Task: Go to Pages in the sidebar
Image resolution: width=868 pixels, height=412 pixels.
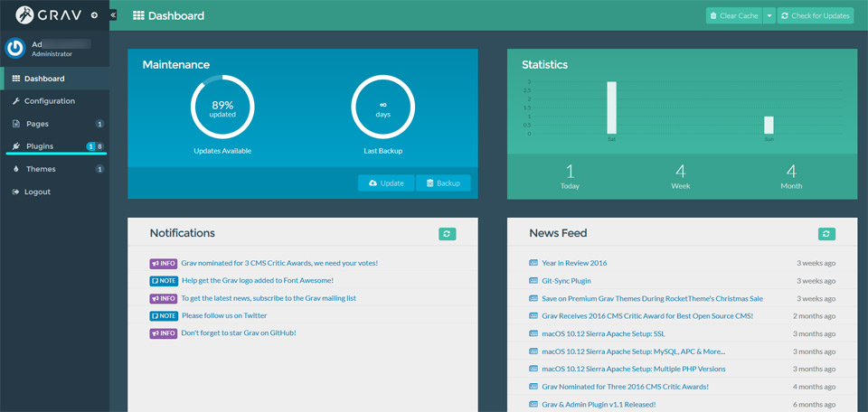Action: (x=55, y=124)
